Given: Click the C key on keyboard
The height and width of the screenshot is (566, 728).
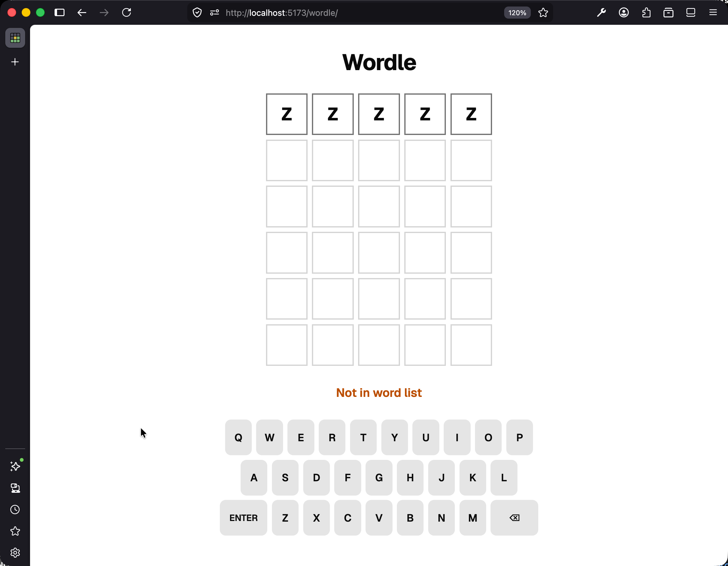Looking at the screenshot, I should point(348,518).
